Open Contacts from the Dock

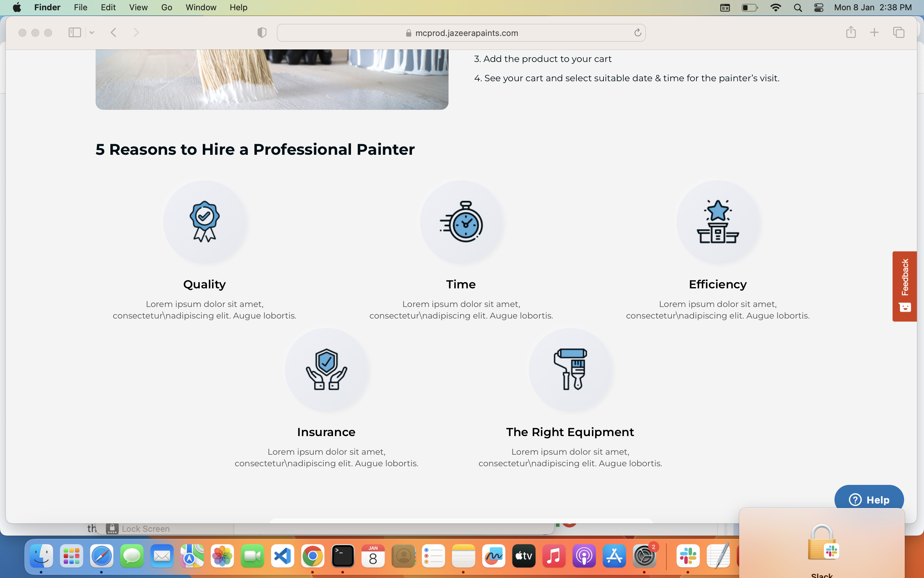pyautogui.click(x=403, y=556)
